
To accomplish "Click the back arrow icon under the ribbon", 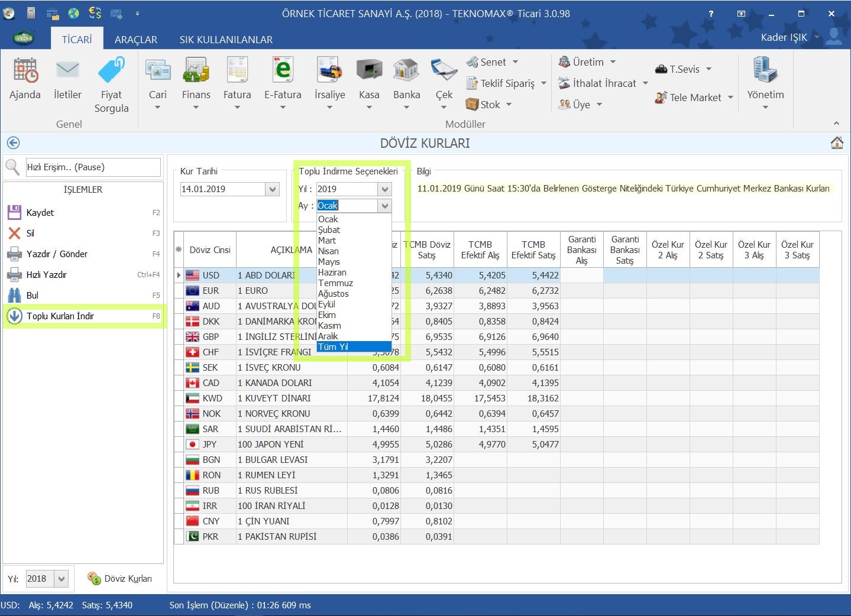I will click(13, 143).
